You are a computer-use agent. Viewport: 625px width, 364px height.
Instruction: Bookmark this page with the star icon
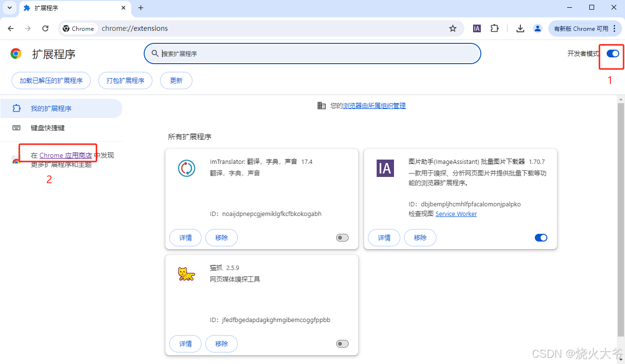coord(452,28)
